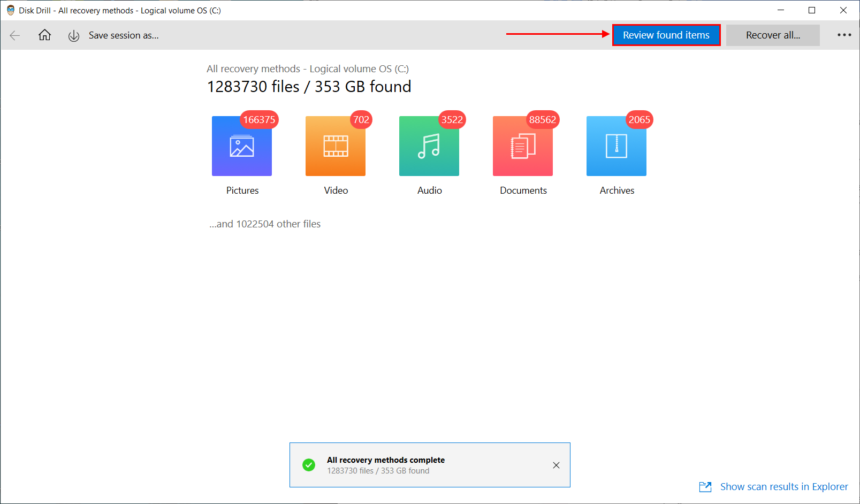This screenshot has width=860, height=504.
Task: Click the Pictures label
Action: pyautogui.click(x=242, y=190)
